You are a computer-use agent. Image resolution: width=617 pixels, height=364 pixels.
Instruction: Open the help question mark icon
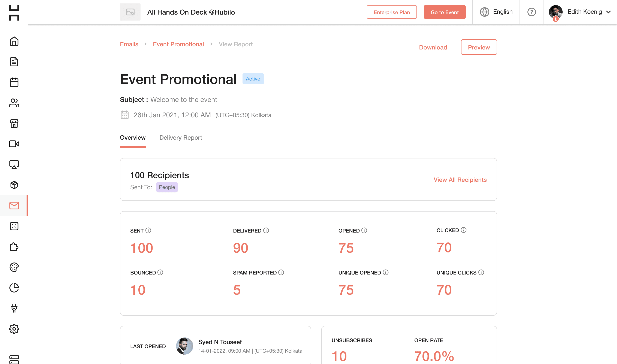point(532,12)
